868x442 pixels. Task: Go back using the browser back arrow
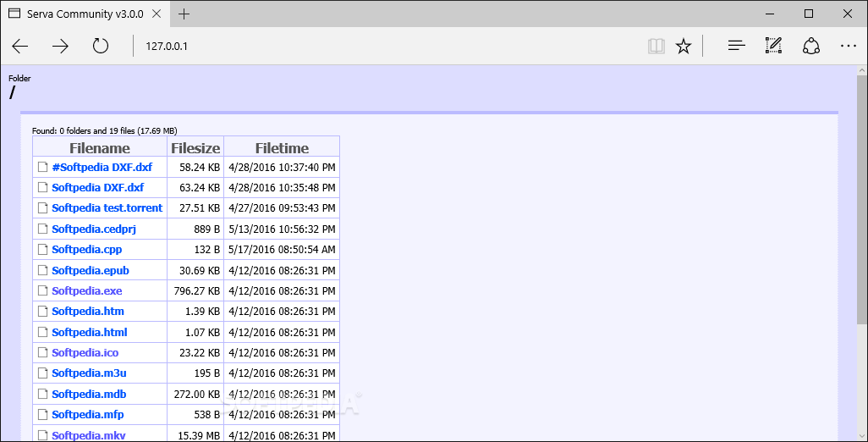(20, 46)
